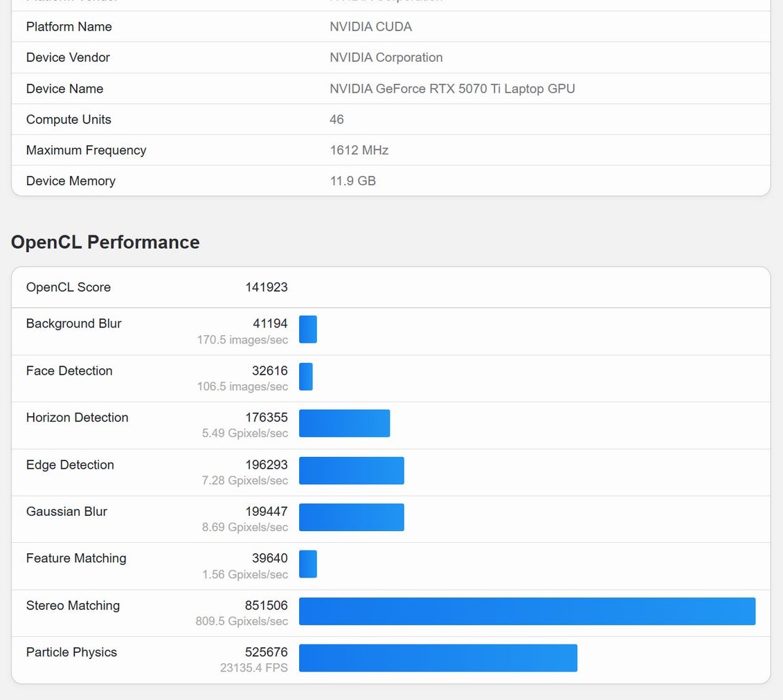Click Background Blur score '41194'
This screenshot has height=700, width=783.
(x=270, y=323)
